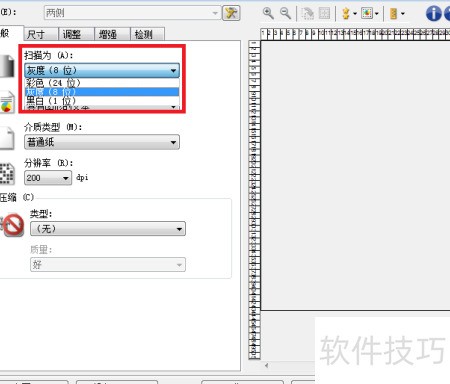Click the preview pane left scroll arrow

(266, 365)
